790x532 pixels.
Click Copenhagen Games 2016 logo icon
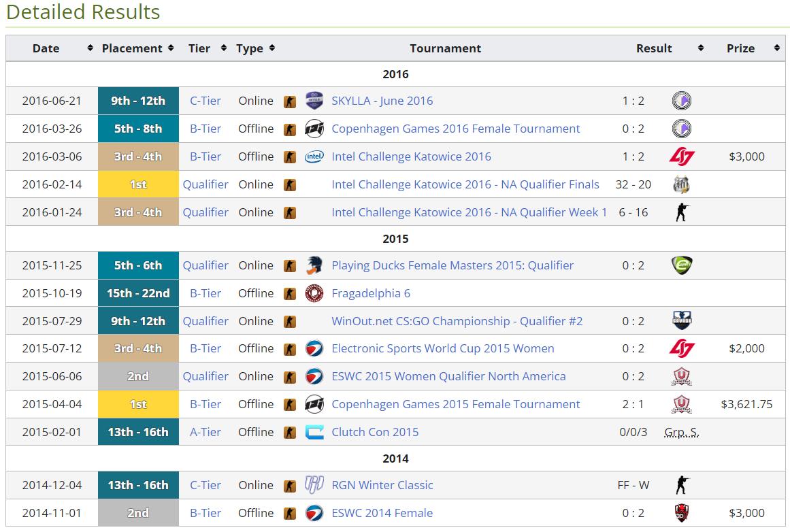click(314, 129)
